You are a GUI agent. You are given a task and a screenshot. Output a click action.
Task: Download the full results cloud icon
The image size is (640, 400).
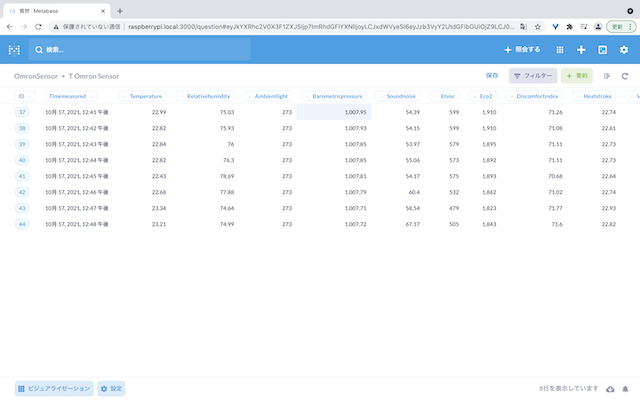coord(610,389)
